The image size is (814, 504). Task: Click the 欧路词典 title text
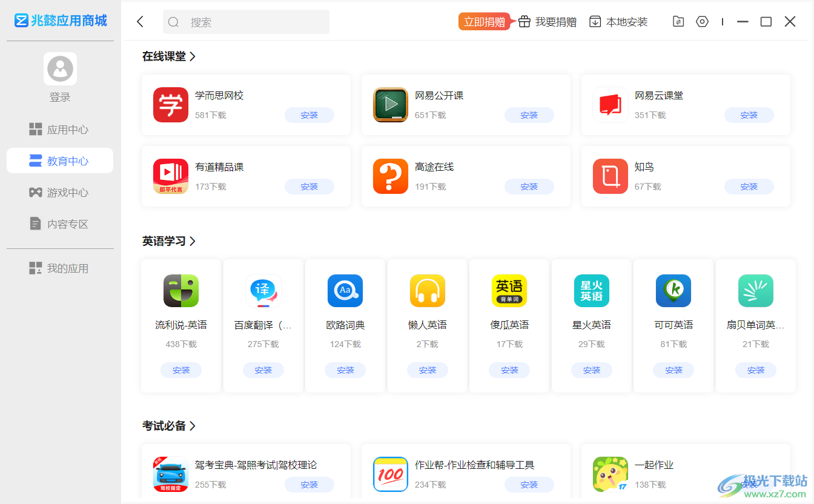[x=345, y=325]
